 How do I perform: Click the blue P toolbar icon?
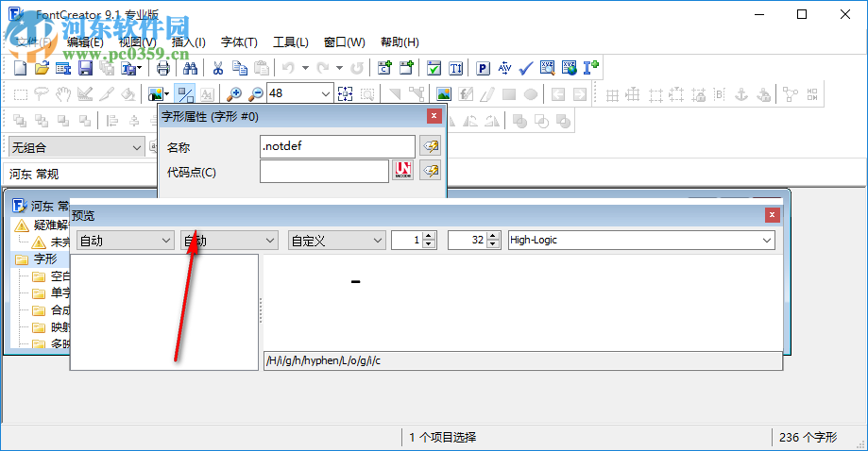point(483,68)
